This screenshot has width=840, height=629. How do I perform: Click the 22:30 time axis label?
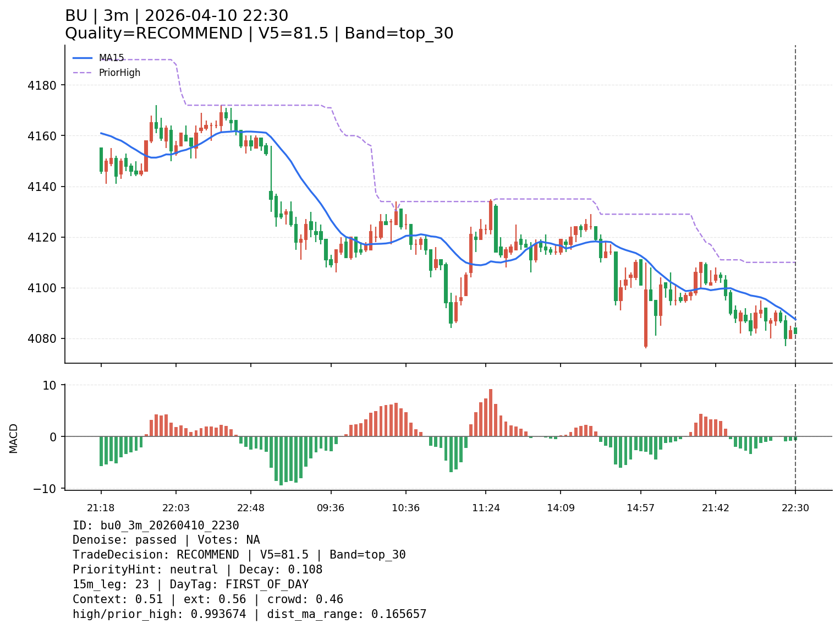[x=795, y=508]
